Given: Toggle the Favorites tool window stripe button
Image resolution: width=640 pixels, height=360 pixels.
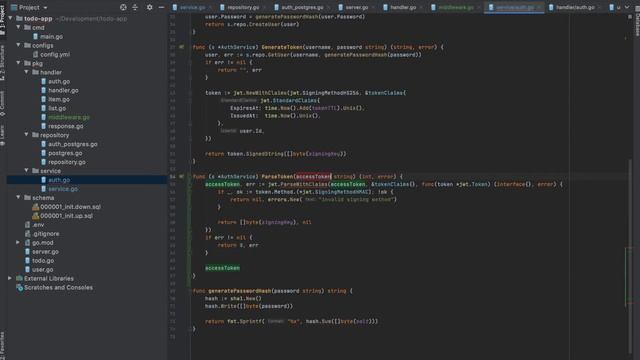Looking at the screenshot, I should 3,345.
